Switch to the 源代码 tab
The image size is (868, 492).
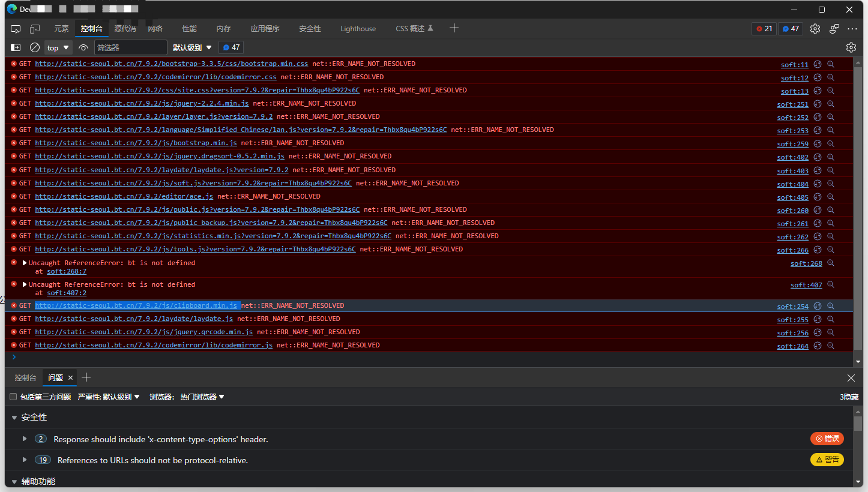click(125, 29)
